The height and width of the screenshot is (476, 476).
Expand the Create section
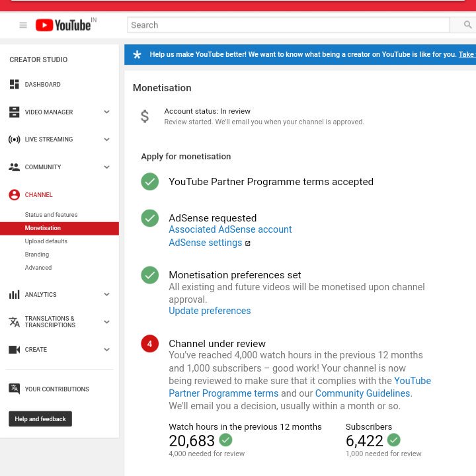point(106,350)
